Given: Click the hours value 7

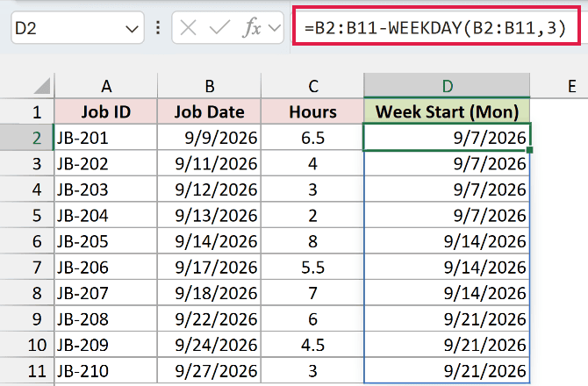Looking at the screenshot, I should click(x=312, y=293).
